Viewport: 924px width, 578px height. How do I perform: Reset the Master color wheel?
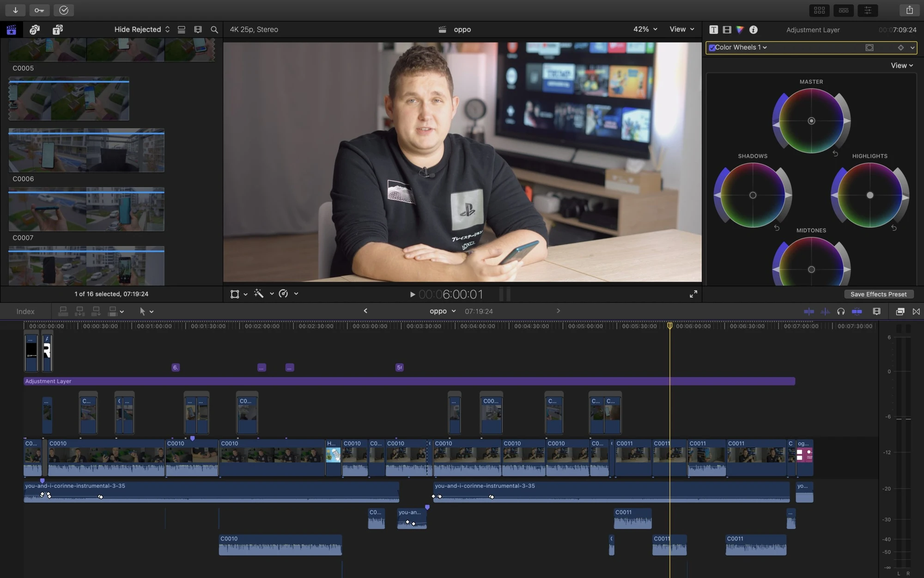point(835,154)
